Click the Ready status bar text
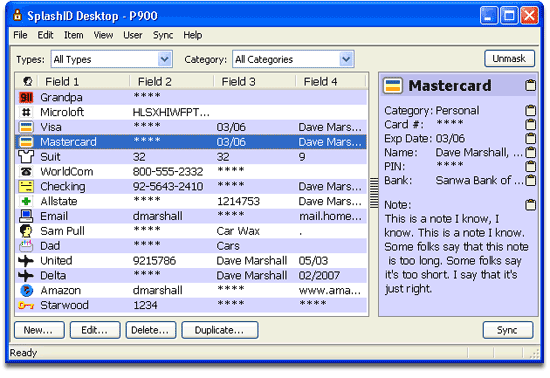Image resolution: width=550 pixels, height=378 pixels. click(23, 352)
